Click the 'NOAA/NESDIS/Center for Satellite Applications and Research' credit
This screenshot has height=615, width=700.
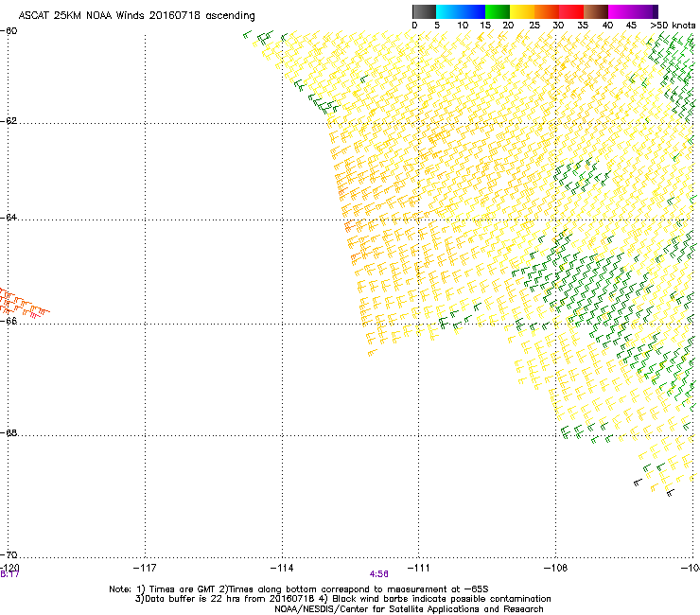pyautogui.click(x=409, y=609)
